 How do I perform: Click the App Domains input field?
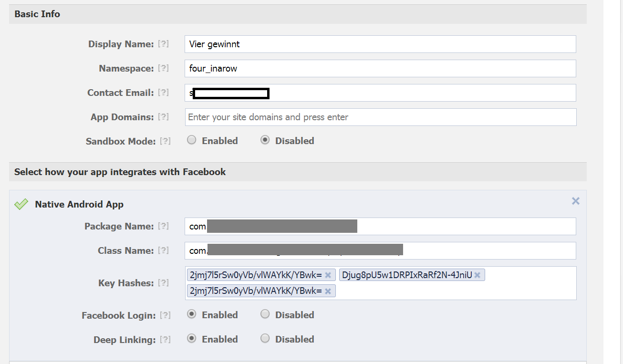pos(380,117)
